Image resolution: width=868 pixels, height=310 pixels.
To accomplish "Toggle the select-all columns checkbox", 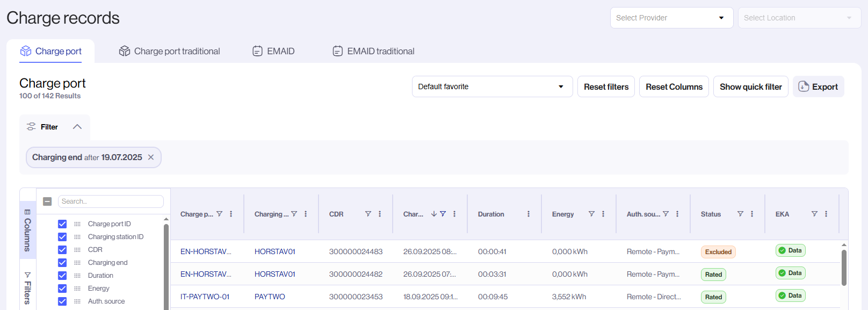I will tap(47, 201).
